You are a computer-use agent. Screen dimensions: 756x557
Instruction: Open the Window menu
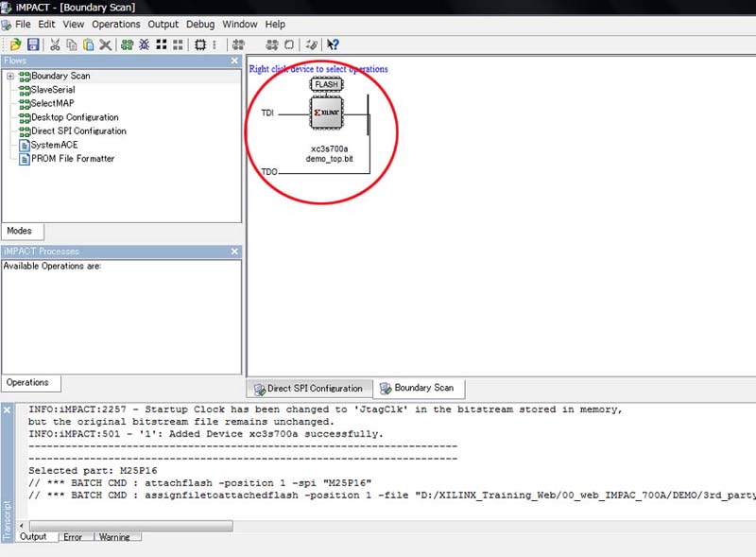[240, 25]
